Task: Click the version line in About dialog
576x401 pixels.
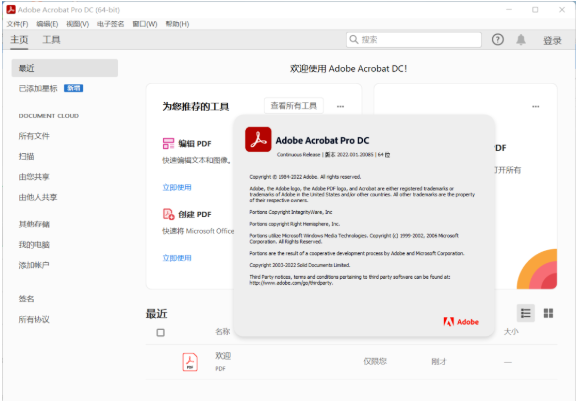Action: 333,155
